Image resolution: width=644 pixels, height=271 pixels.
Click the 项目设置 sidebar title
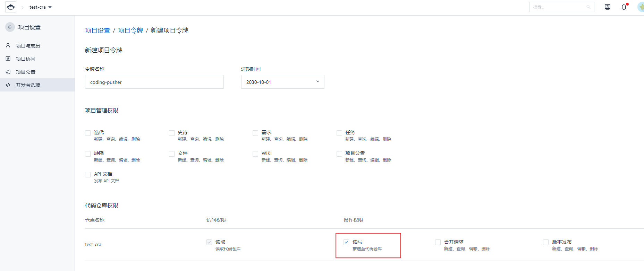pyautogui.click(x=29, y=27)
